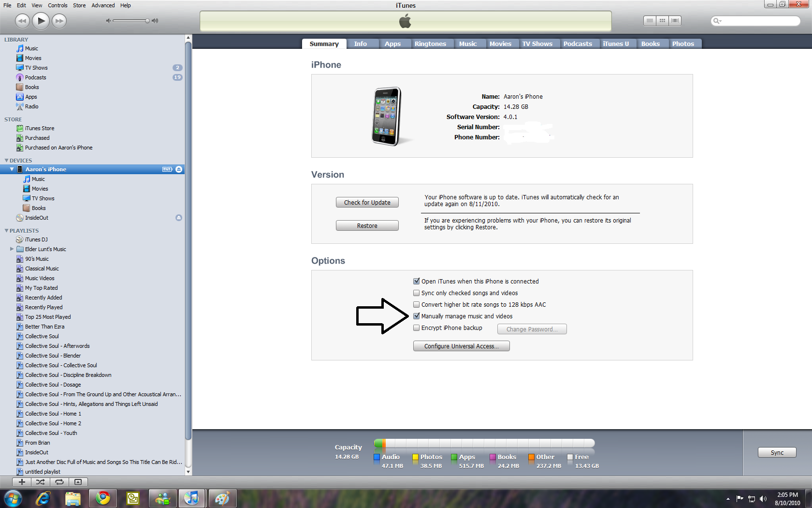Switch to the Info tab
812x508 pixels.
coord(360,44)
